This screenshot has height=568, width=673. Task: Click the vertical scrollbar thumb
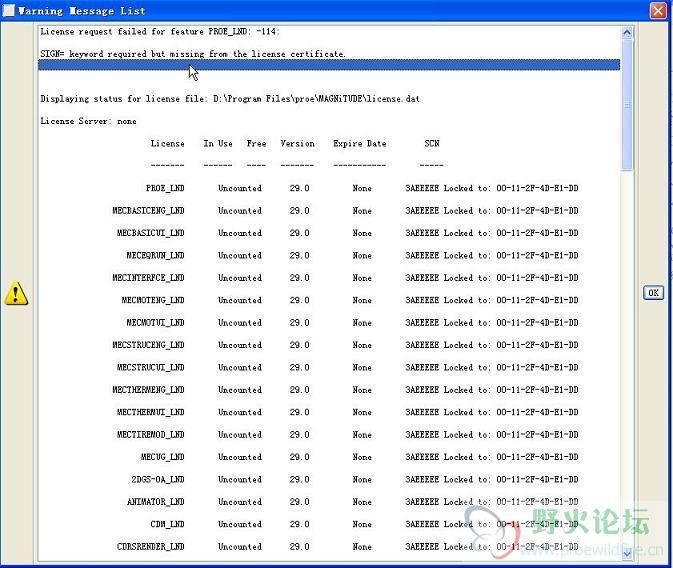click(x=627, y=105)
